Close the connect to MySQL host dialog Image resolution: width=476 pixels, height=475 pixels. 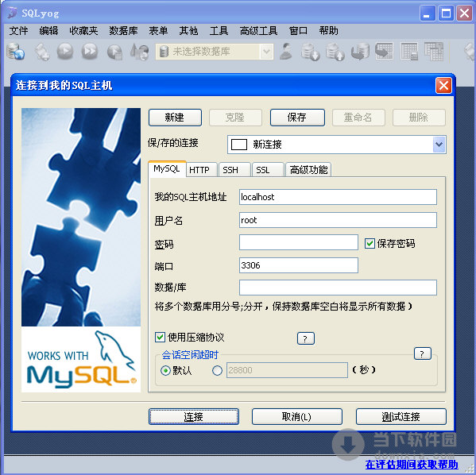tap(443, 86)
